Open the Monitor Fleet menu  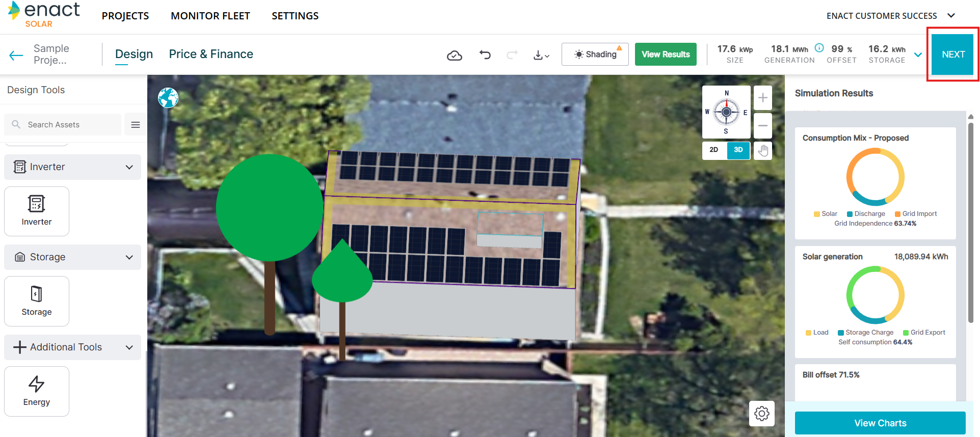[x=210, y=16]
